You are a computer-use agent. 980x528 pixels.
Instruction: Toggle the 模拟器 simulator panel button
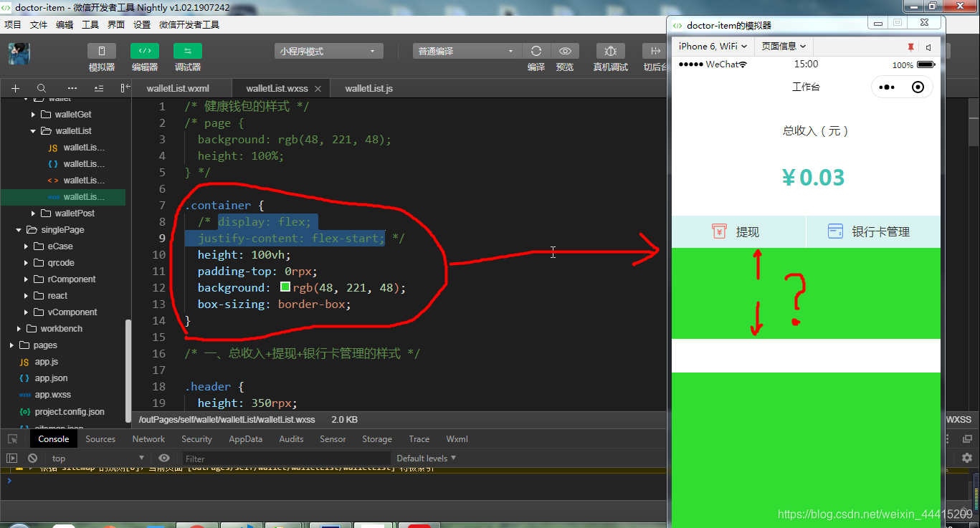click(x=102, y=51)
